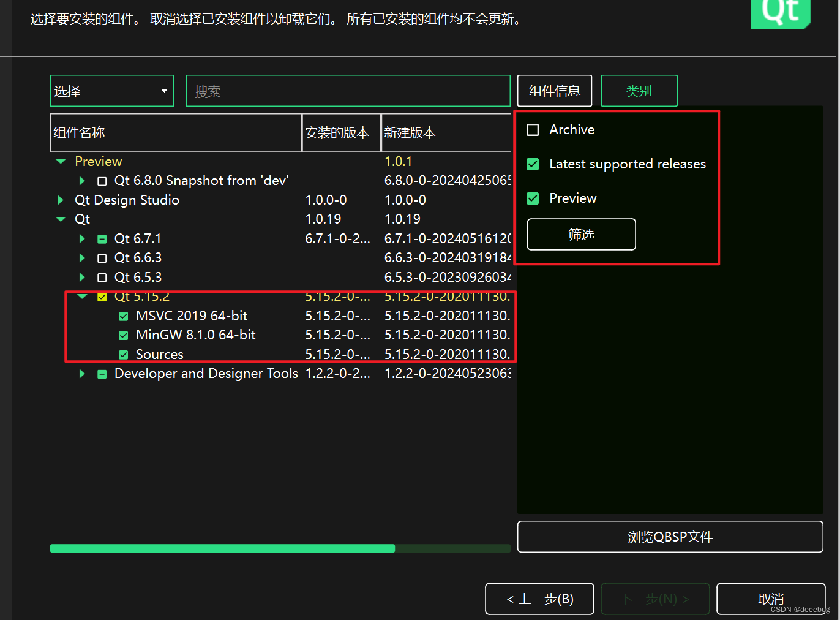Switch to the 类别 tab

639,91
